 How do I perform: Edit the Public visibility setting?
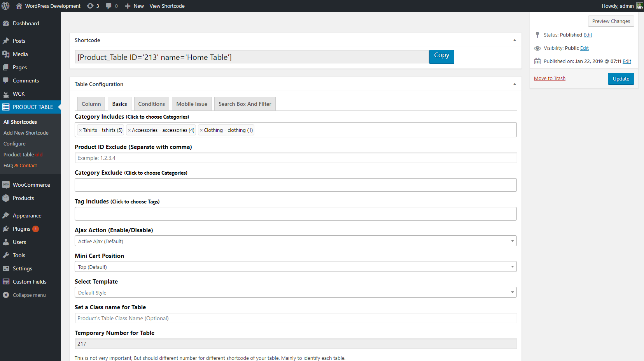click(x=584, y=48)
